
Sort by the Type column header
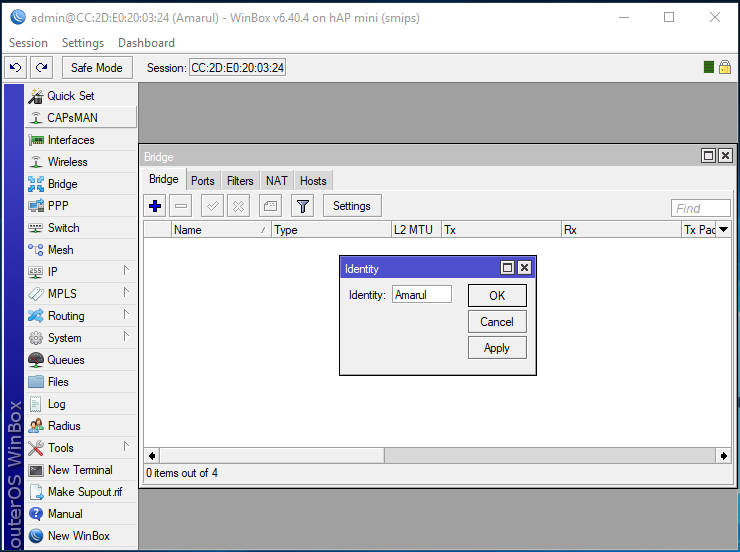(x=331, y=230)
